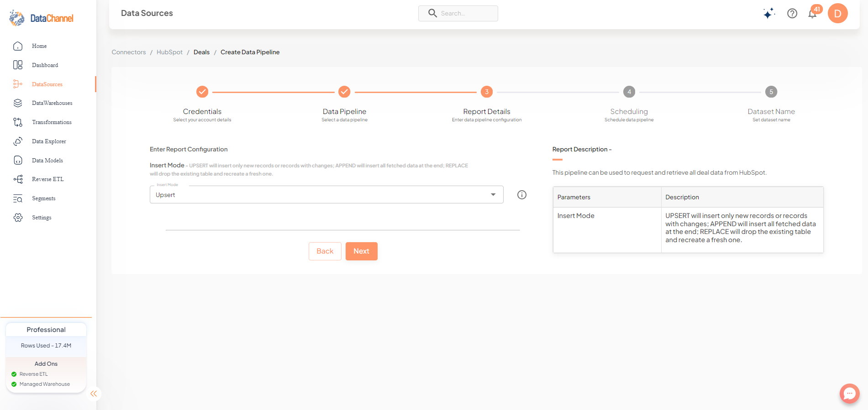Click the Data Models sidebar icon
The image size is (868, 410).
coord(18,161)
